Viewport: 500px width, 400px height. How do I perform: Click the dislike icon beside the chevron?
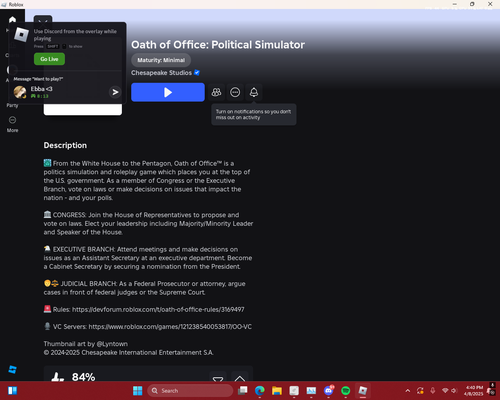tap(218, 378)
